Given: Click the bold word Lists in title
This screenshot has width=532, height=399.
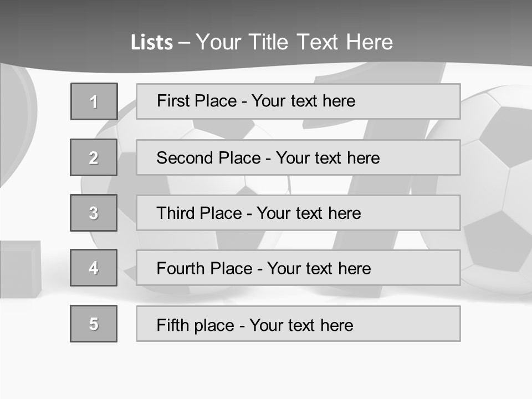Looking at the screenshot, I should click(x=152, y=43).
